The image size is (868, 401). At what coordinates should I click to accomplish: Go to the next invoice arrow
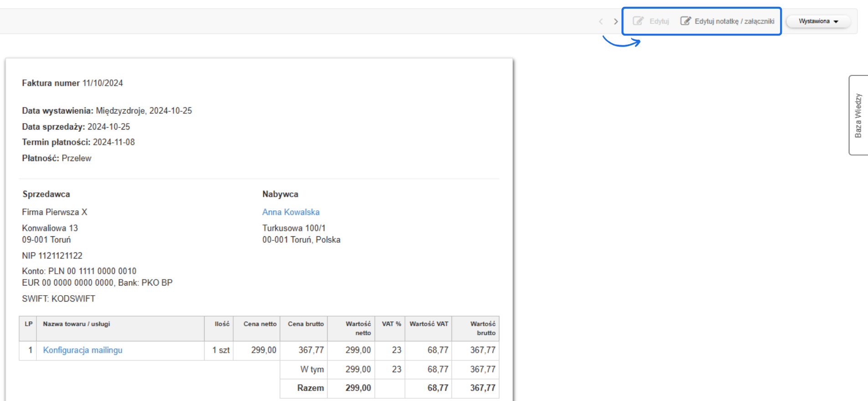pyautogui.click(x=616, y=21)
